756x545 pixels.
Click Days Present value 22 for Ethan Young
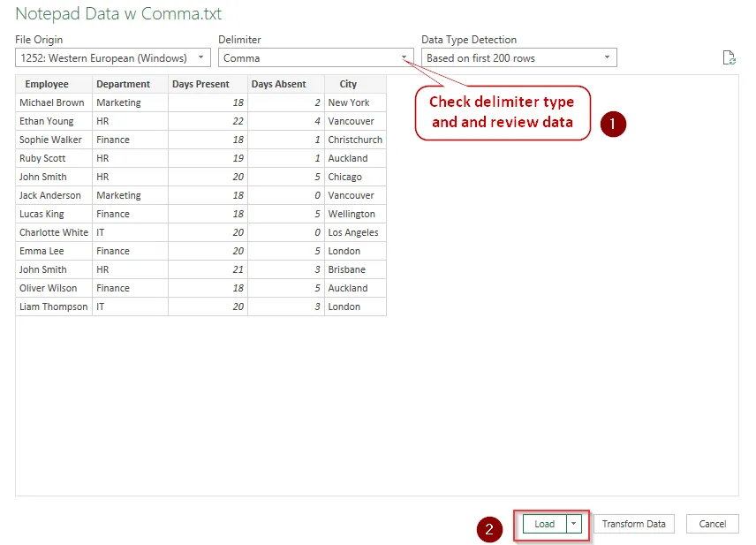(x=208, y=121)
